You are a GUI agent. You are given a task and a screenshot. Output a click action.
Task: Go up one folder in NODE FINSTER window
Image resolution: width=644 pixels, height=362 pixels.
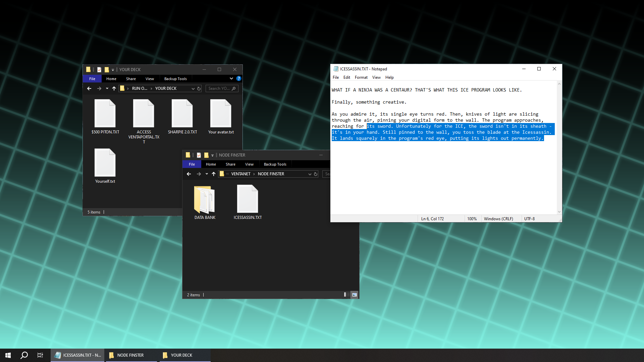pos(214,174)
